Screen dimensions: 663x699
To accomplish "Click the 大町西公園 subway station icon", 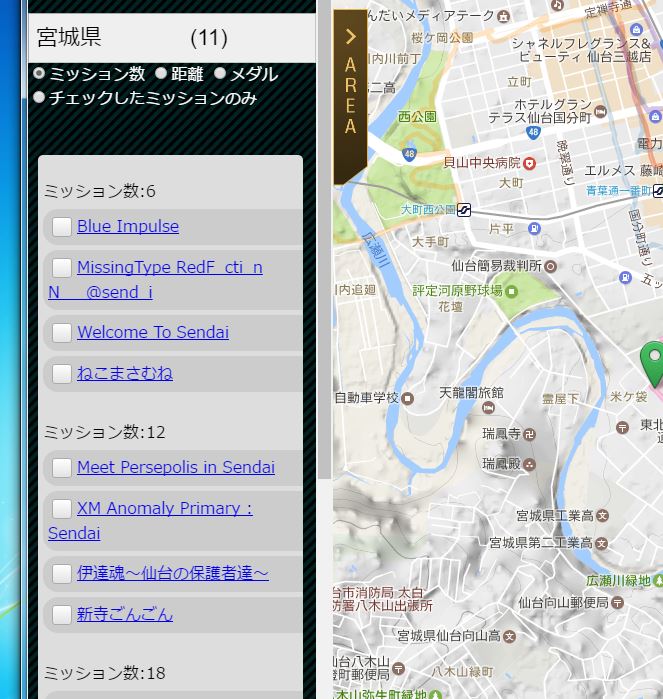I will tap(464, 210).
